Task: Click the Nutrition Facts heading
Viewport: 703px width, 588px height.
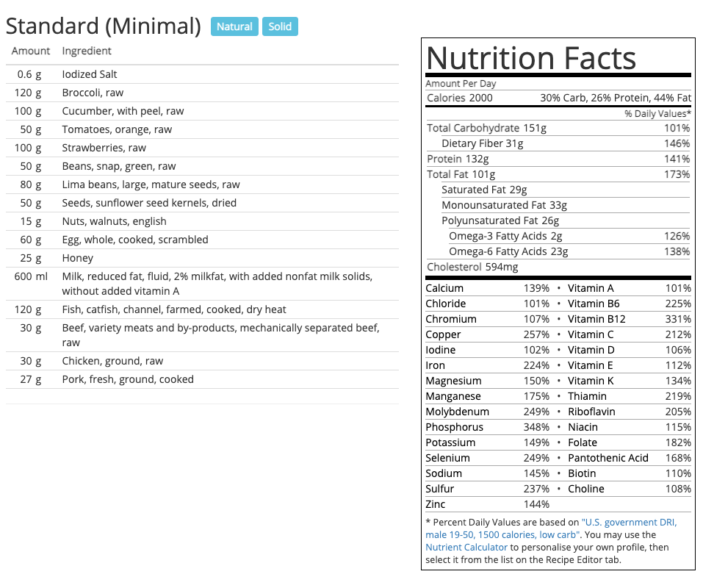Action: 531,57
